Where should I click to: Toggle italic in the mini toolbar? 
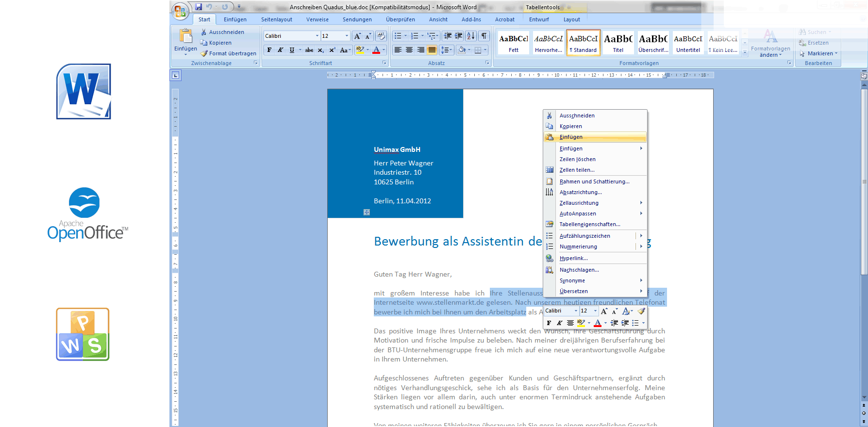coord(560,323)
